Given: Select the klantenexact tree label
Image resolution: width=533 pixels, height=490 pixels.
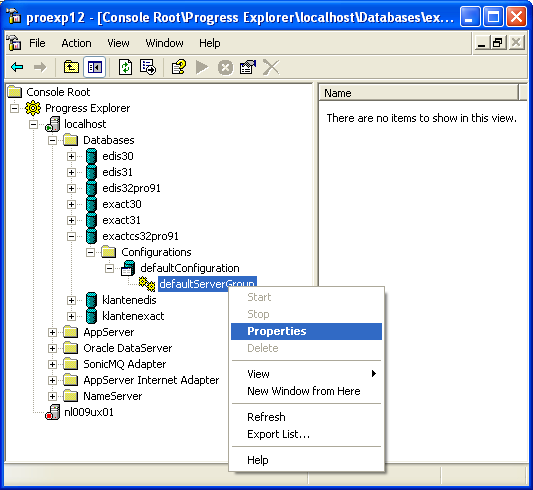Looking at the screenshot, I should tap(133, 316).
